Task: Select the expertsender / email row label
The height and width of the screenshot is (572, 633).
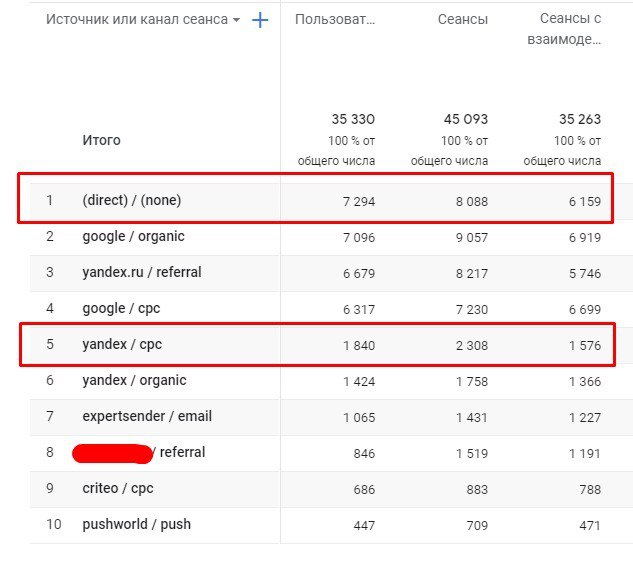Action: tap(147, 416)
